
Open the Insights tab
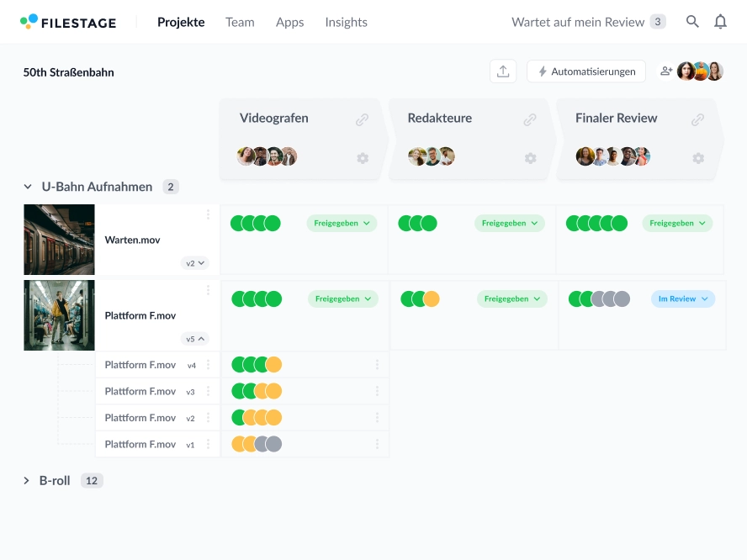coord(346,22)
